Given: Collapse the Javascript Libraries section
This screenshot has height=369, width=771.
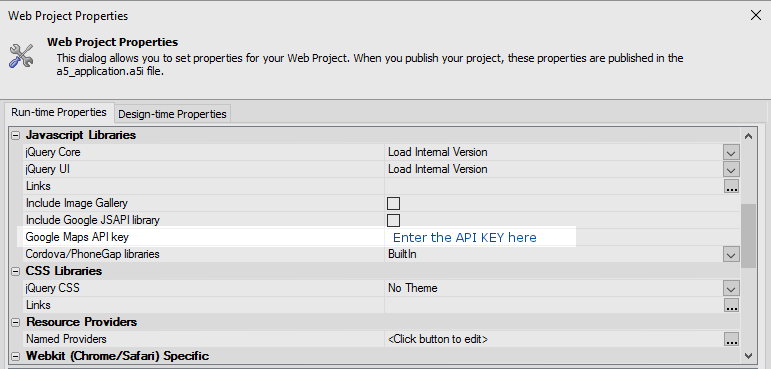Looking at the screenshot, I should [16, 135].
